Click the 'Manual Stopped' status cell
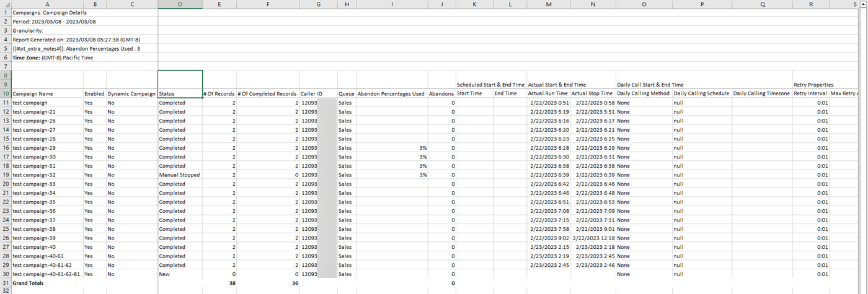The image size is (868, 294). coord(180,175)
